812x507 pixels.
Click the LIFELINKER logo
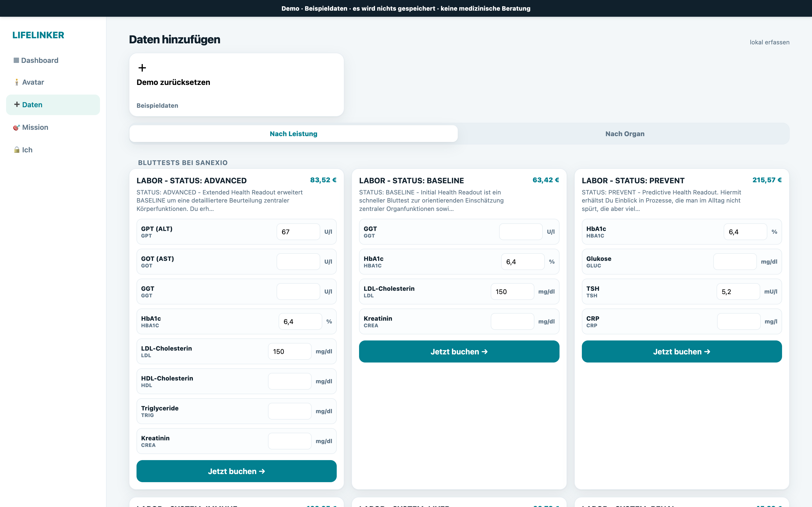[38, 35]
